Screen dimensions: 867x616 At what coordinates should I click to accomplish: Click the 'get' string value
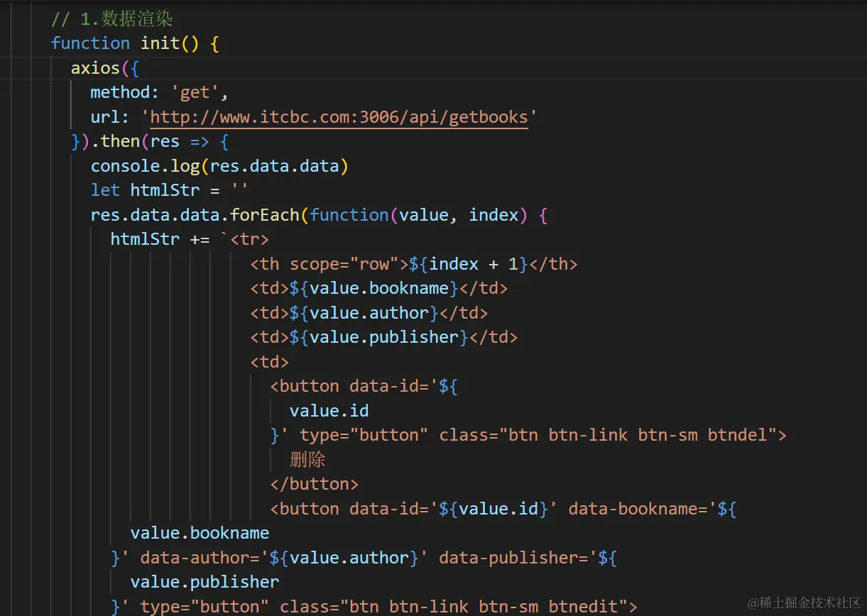[x=195, y=92]
